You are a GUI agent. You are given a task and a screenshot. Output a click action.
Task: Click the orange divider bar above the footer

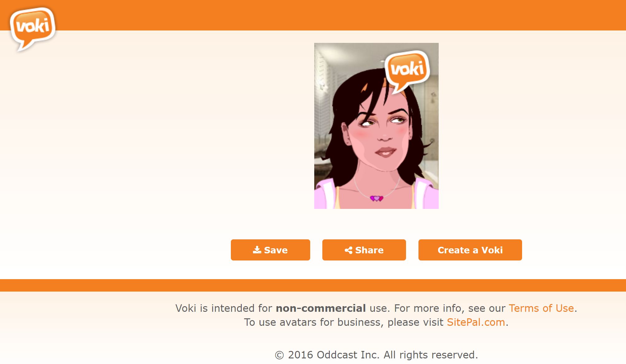[313, 285]
